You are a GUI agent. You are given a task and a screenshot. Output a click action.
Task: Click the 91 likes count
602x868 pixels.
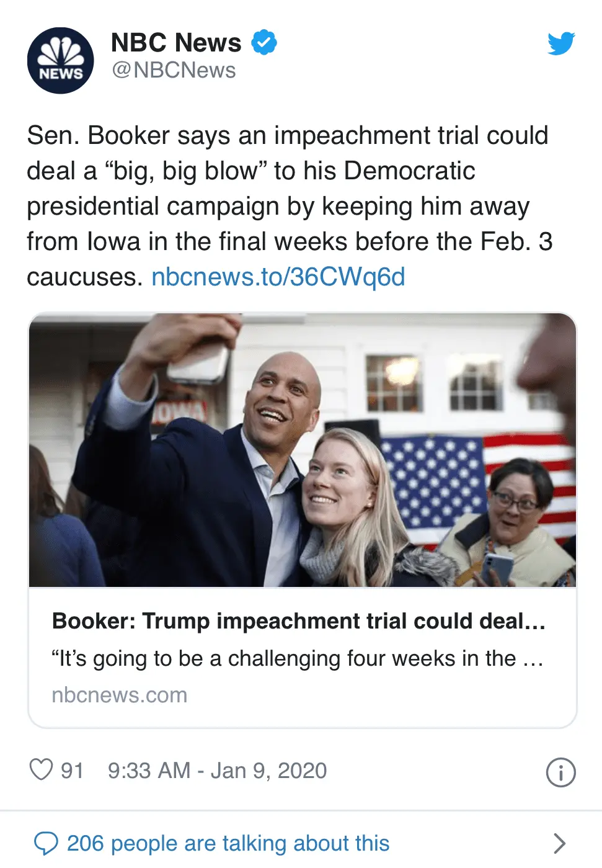pos(72,771)
